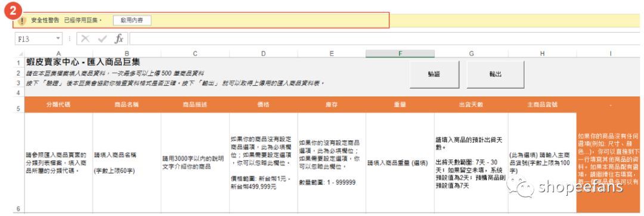Click the 重量 header cell
This screenshot has width=644, height=216.
(x=400, y=105)
